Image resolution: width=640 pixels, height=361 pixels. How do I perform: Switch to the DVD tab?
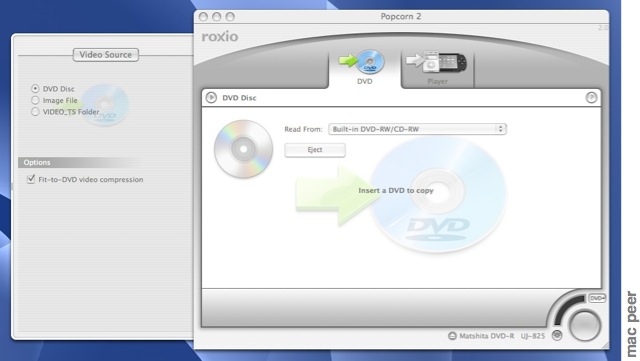(364, 68)
